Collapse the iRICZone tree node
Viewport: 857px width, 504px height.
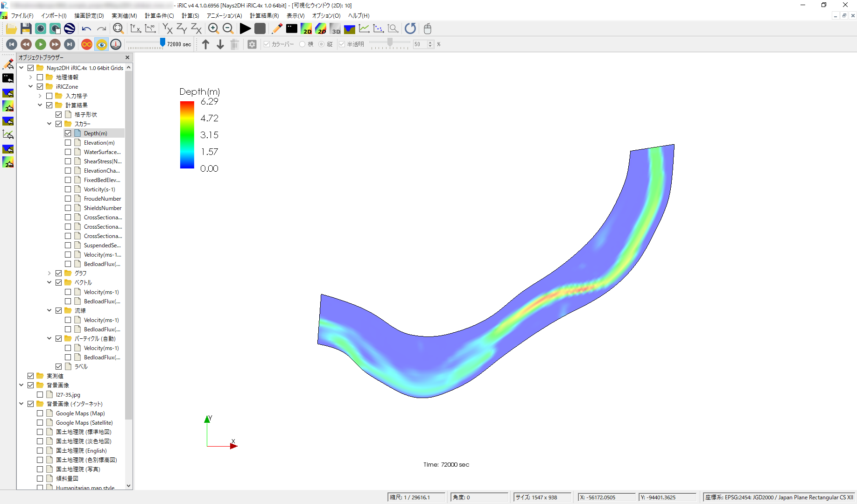tap(31, 87)
